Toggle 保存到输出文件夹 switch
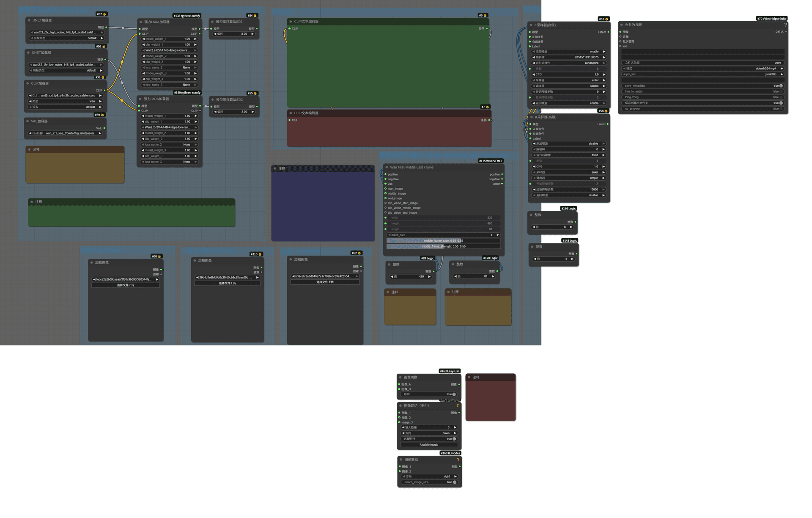This screenshot has width=812, height=518. [781, 103]
